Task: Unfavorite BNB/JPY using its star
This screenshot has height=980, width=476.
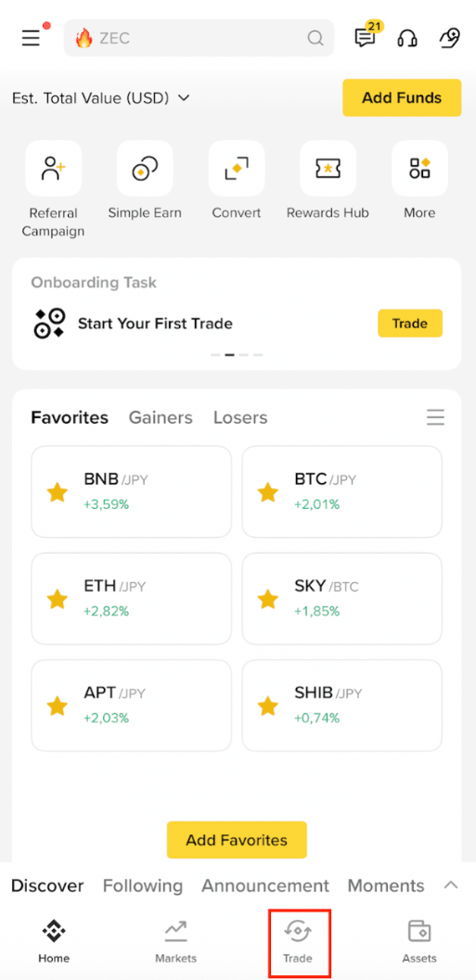Action: pos(58,492)
